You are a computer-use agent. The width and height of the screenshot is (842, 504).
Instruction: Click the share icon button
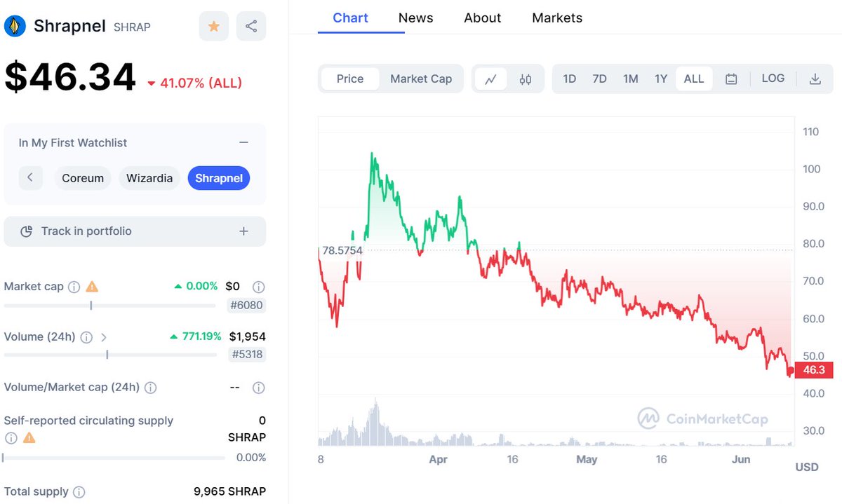[x=251, y=27]
